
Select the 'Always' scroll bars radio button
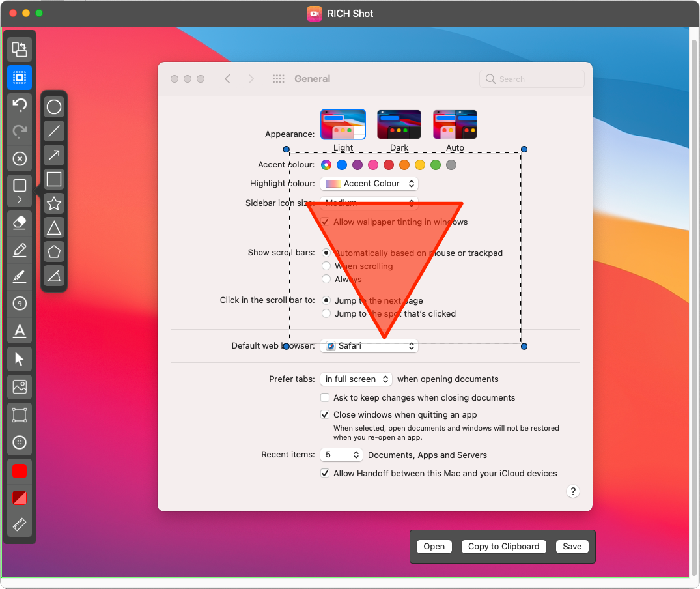click(326, 279)
